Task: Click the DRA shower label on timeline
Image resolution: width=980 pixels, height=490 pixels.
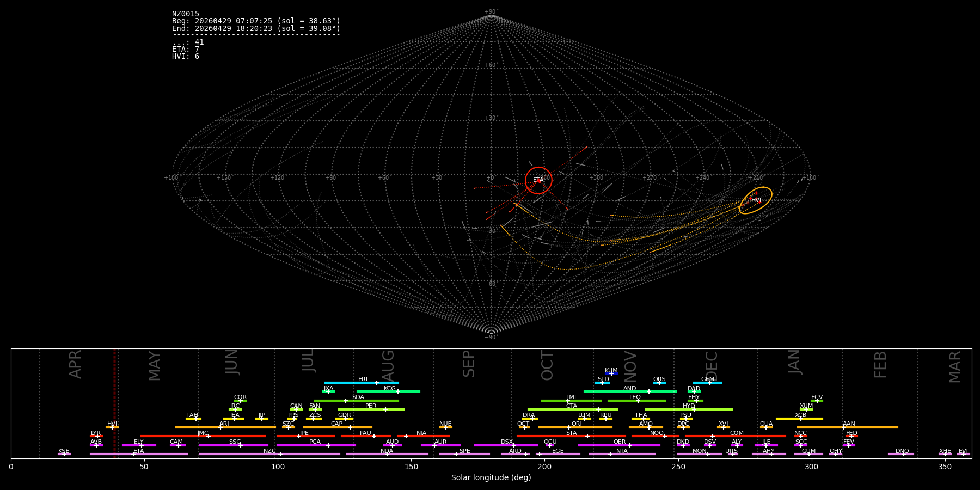Action: click(529, 415)
